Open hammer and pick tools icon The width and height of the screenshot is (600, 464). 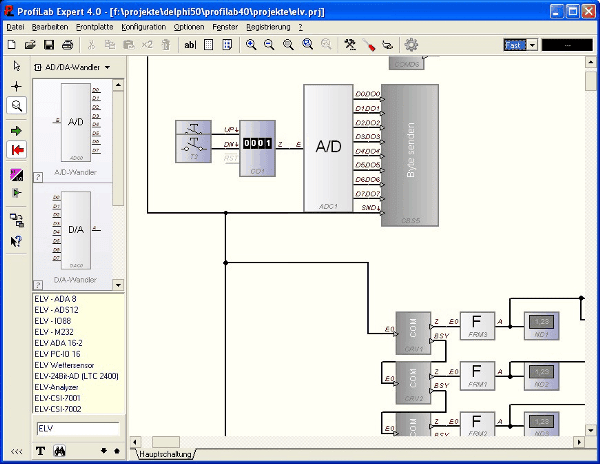pyautogui.click(x=350, y=45)
